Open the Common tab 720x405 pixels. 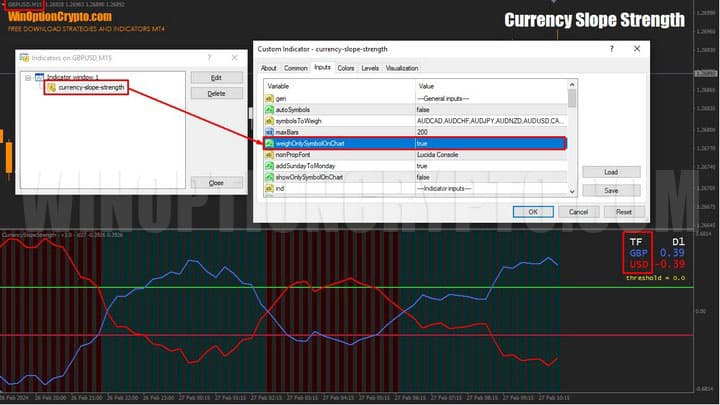click(x=295, y=68)
